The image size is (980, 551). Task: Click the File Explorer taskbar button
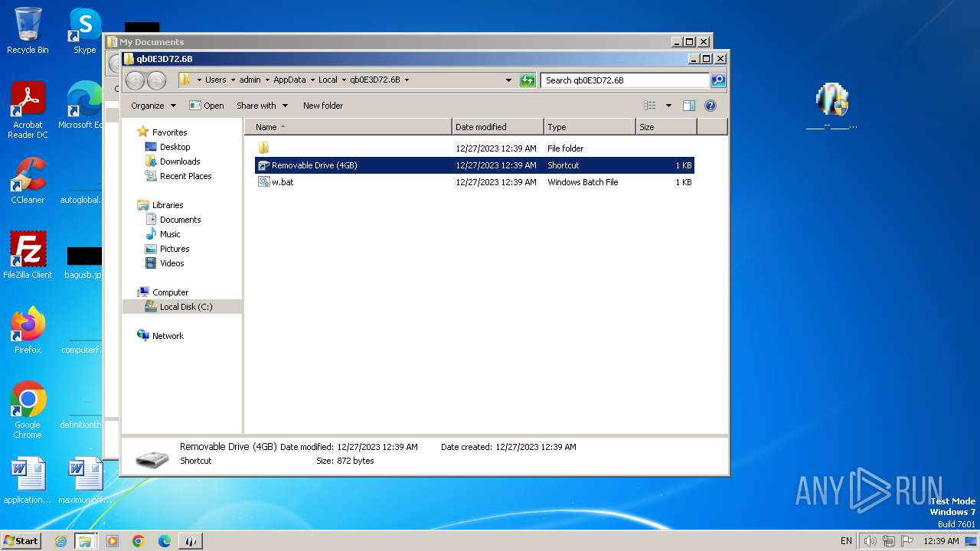pos(85,541)
